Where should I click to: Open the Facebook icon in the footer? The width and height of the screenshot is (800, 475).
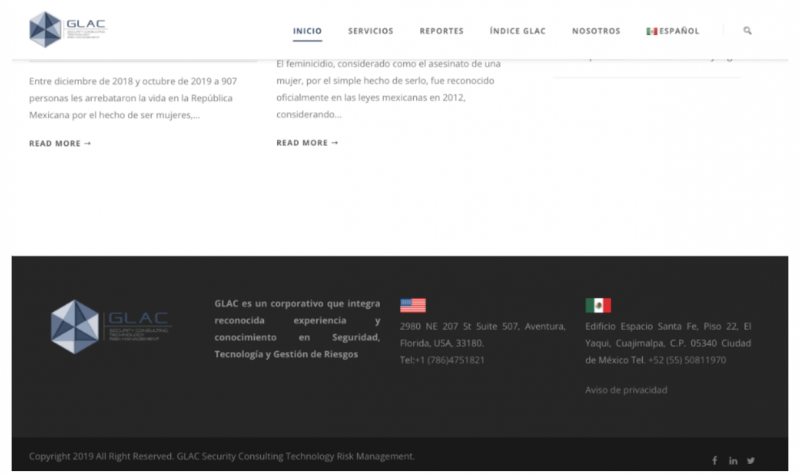coord(714,460)
